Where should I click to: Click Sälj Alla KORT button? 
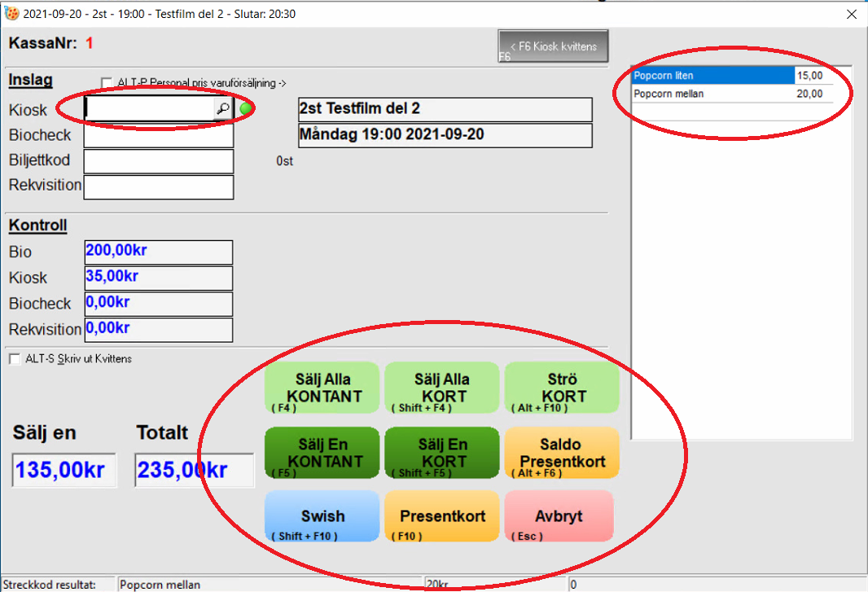[441, 388]
